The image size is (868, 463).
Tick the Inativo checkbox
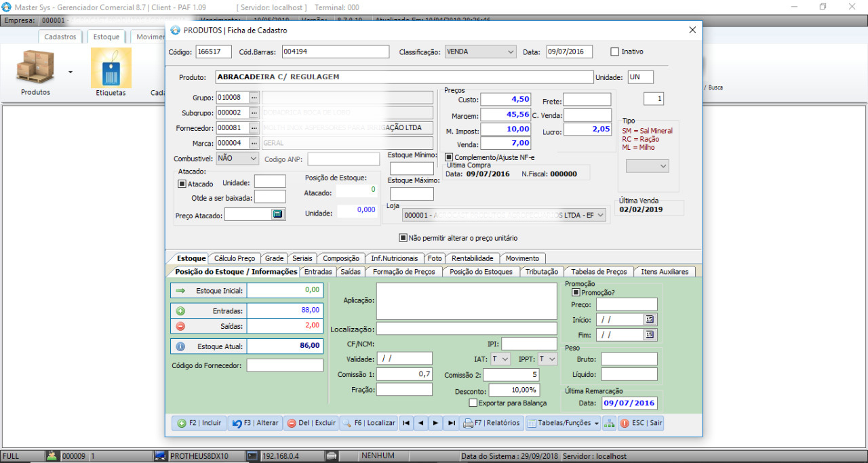[x=615, y=52]
